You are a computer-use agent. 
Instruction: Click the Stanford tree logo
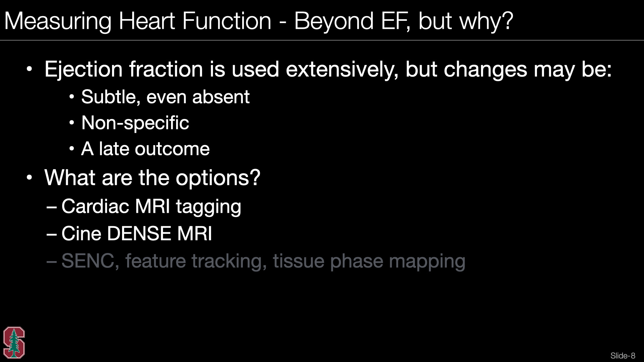[x=14, y=343]
